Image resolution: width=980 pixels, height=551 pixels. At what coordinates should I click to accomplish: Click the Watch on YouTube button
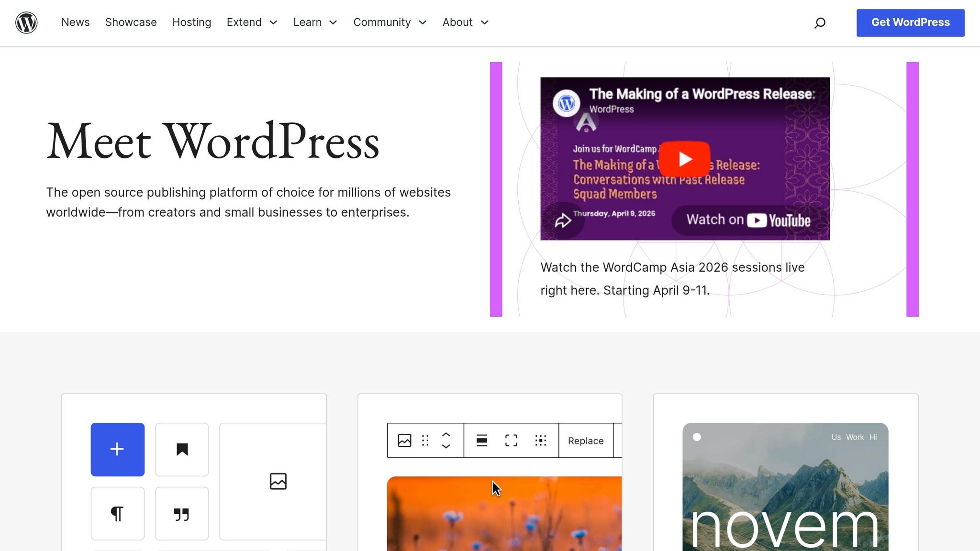coord(748,220)
